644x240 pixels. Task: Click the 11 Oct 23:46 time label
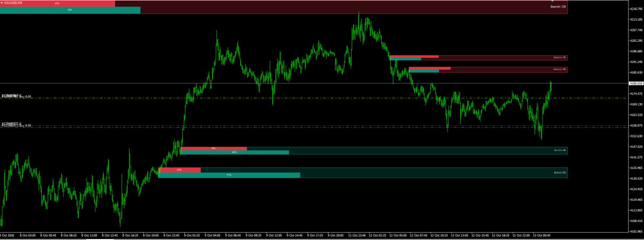coord(357,235)
